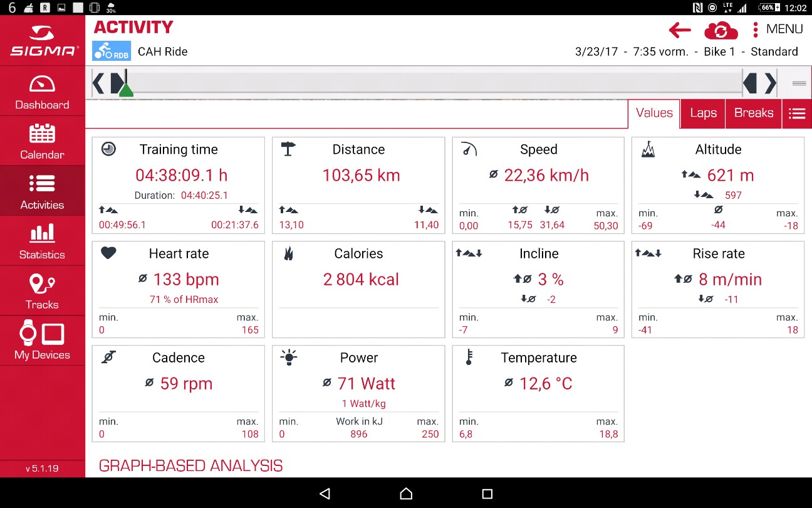Tap the Android recent apps button
812x508 pixels.
tap(487, 494)
